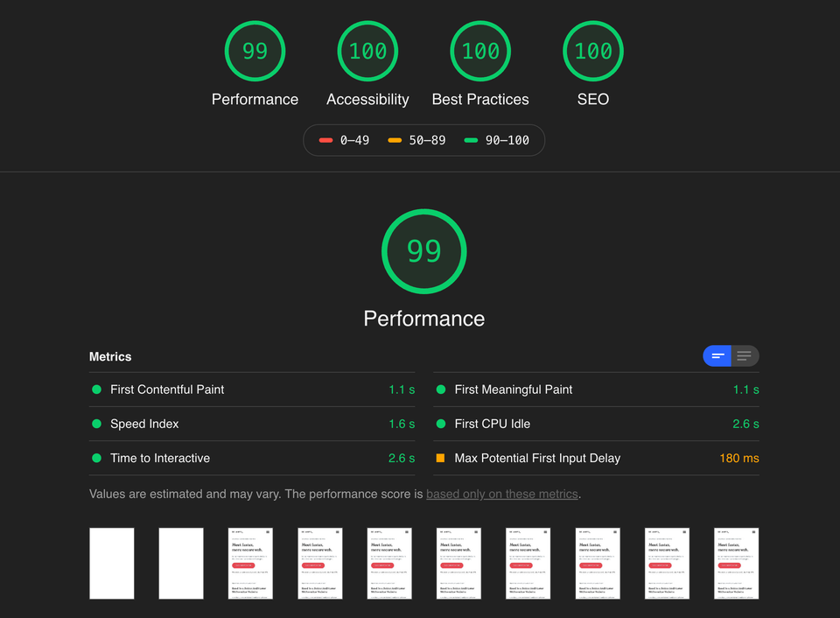Click the Time to Interactive metric label
Image resolution: width=840 pixels, height=618 pixels.
(x=160, y=458)
